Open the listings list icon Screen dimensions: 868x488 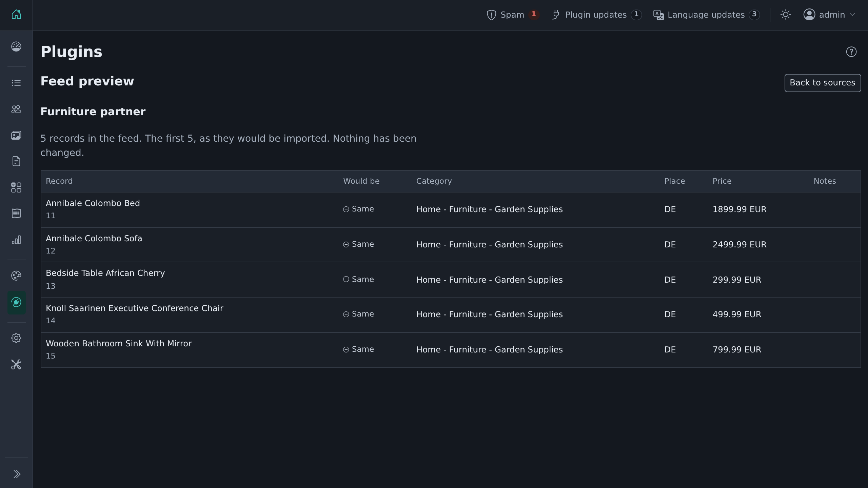pos(16,83)
